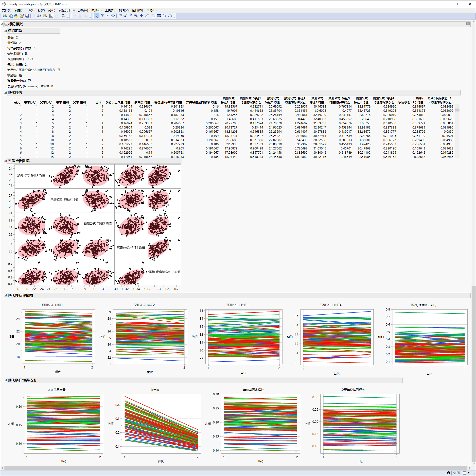The height and width of the screenshot is (476, 476).
Task: Select the text annotation tool
Action: pyautogui.click(x=153, y=16)
